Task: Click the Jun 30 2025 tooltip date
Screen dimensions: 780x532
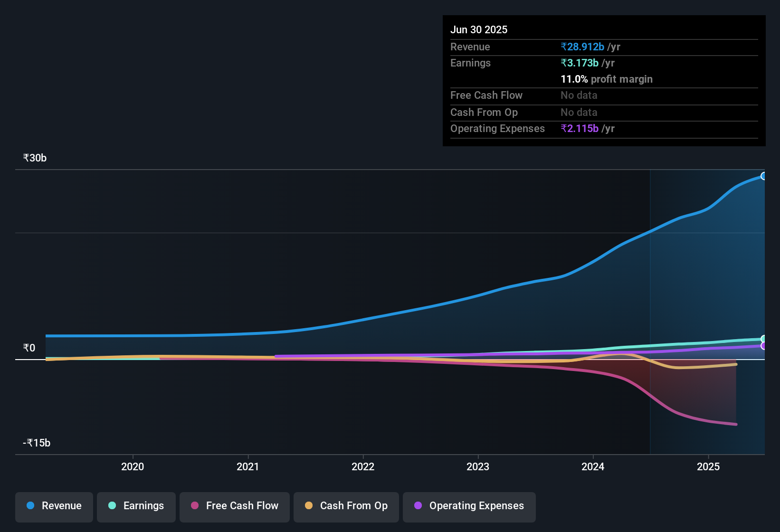Action: pos(479,29)
